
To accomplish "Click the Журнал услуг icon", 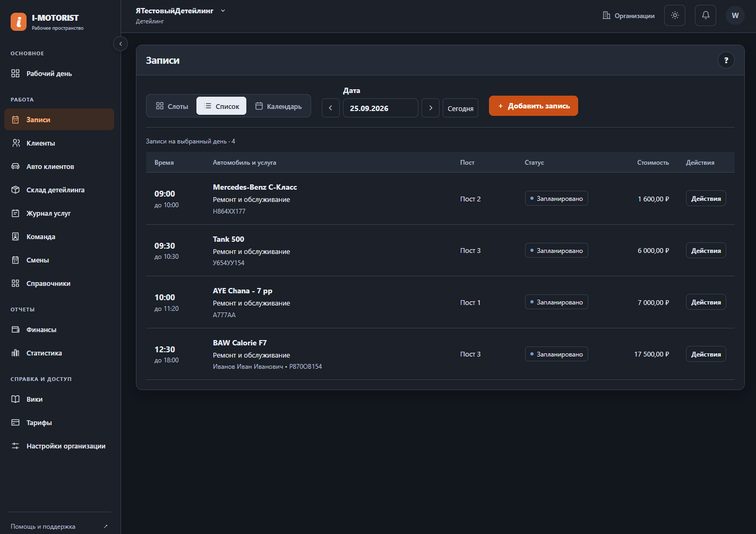I will [x=15, y=213].
